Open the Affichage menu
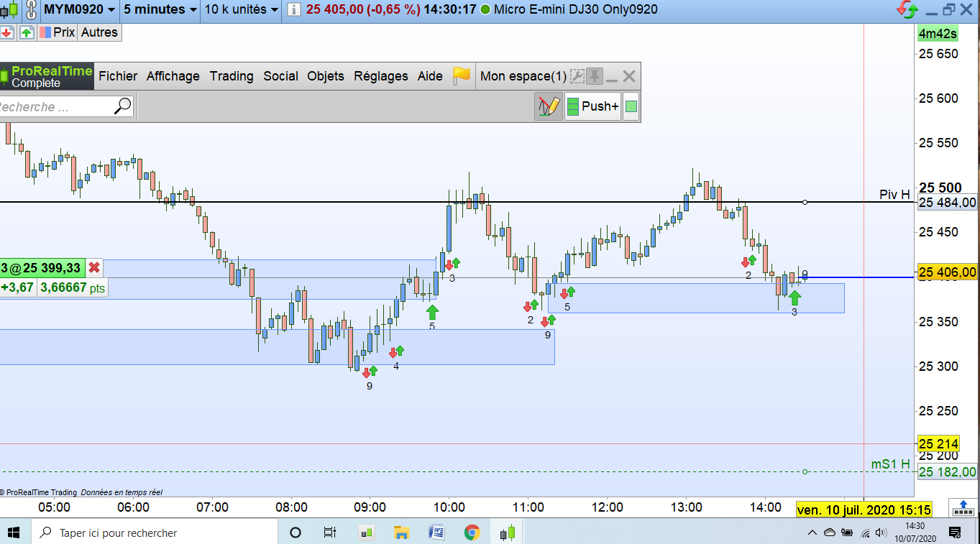Viewport: 980px width, 544px height. click(x=173, y=76)
